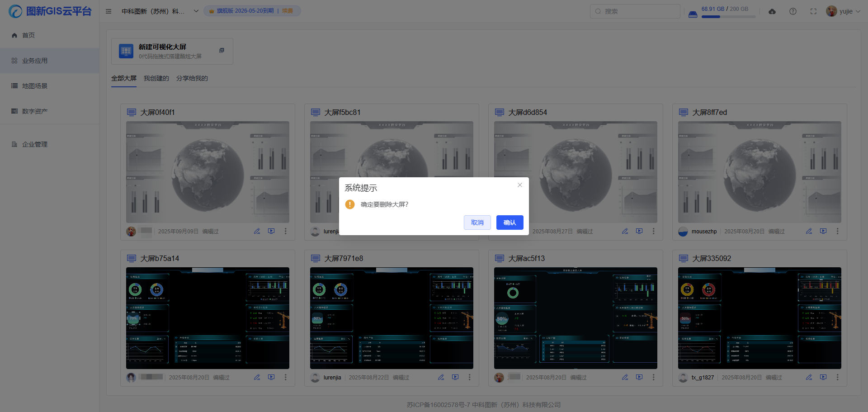Expand the organization name dropdown
Screen dimensions: 868x412
click(x=196, y=11)
